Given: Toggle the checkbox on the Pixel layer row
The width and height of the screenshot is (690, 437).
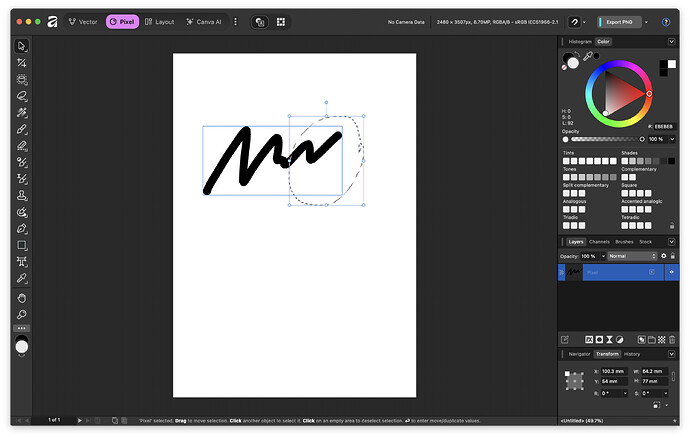Looking at the screenshot, I should pos(652,272).
